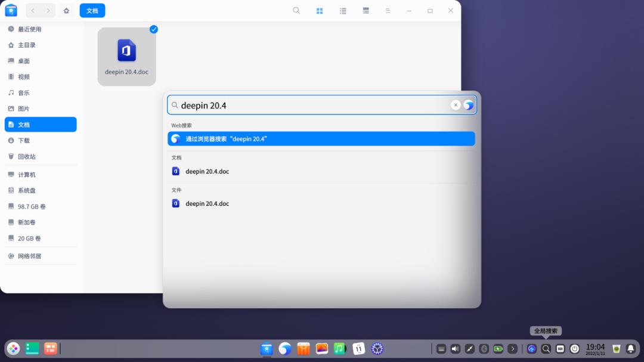The height and width of the screenshot is (362, 644).
Task: Open 全局搜索 from the system tray magnifier
Action: click(546, 349)
